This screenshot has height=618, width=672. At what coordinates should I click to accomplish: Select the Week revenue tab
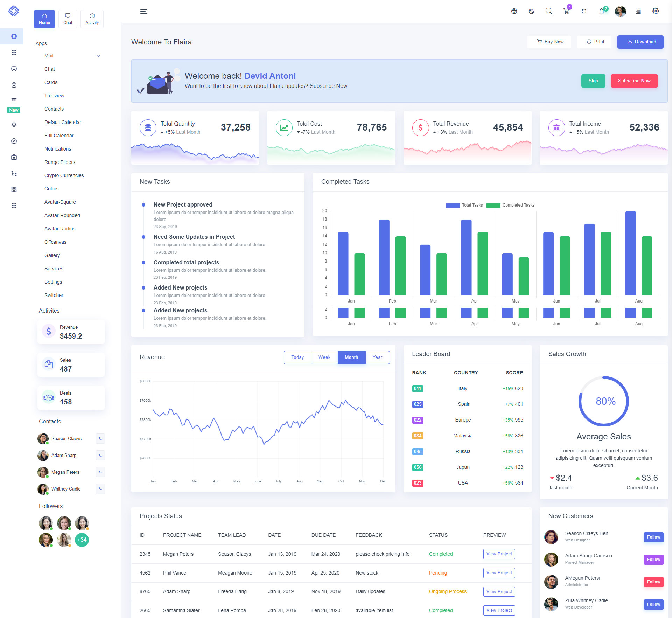coord(324,357)
